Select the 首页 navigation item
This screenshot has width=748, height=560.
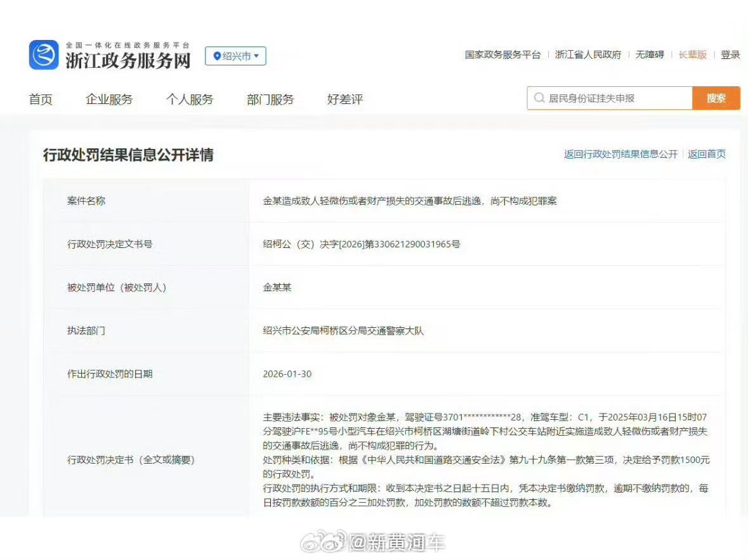click(40, 99)
